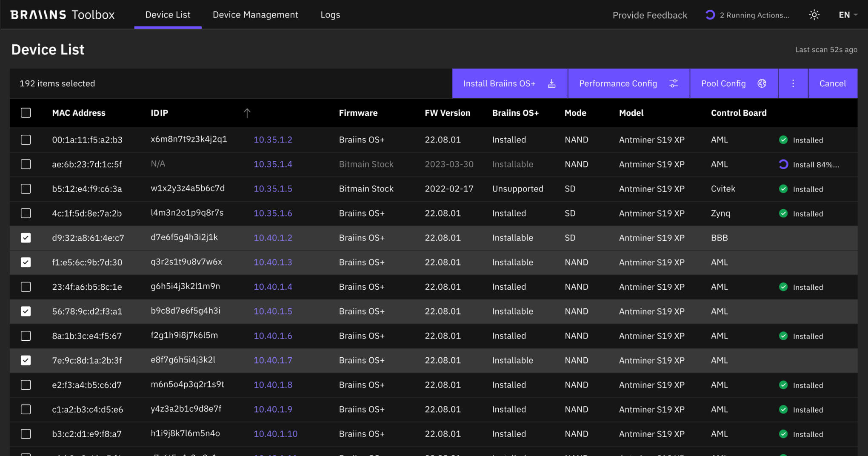Uncheck the row for d9:32:a8:61:4e:c7
Viewport: 868px width, 456px height.
(x=26, y=238)
